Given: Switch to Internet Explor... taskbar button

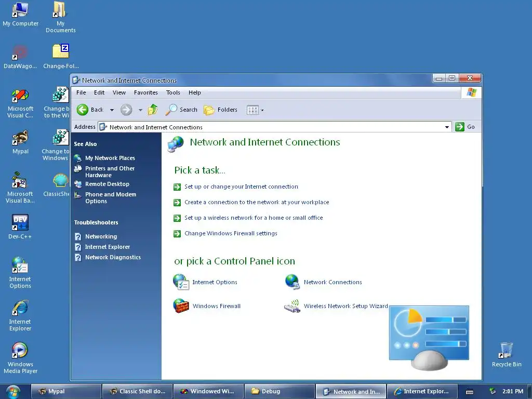Looking at the screenshot, I should click(422, 391).
